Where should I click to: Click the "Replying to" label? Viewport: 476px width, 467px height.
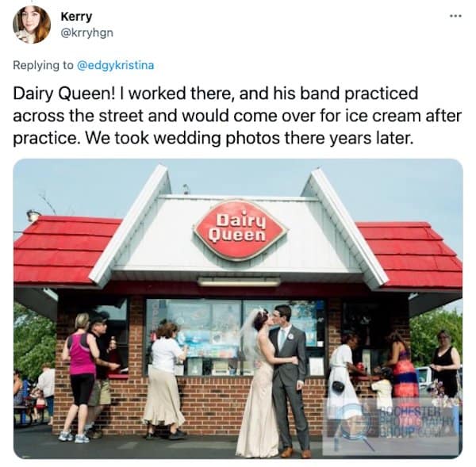(x=43, y=65)
